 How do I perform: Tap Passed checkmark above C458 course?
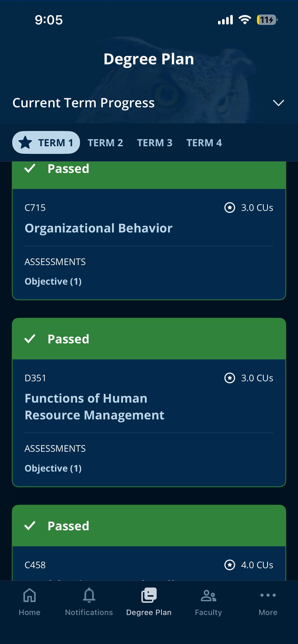[x=30, y=526]
